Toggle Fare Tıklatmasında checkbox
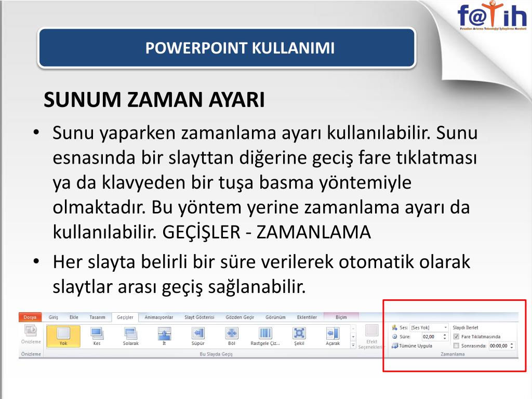 click(x=456, y=337)
